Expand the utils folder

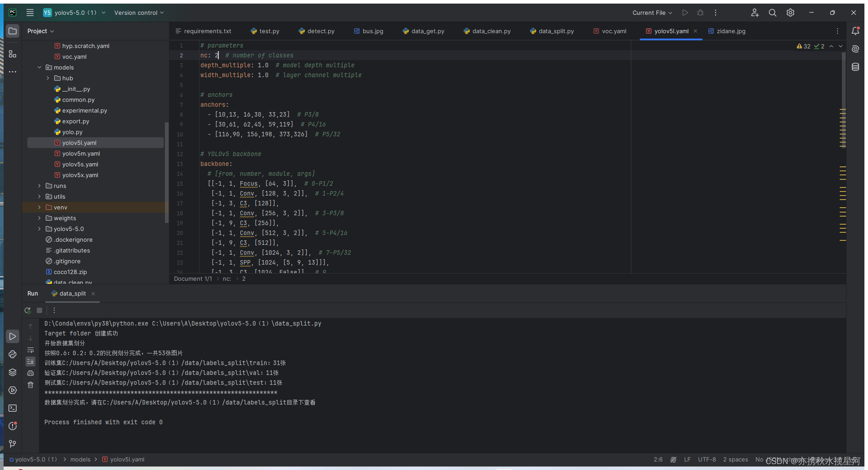click(39, 196)
